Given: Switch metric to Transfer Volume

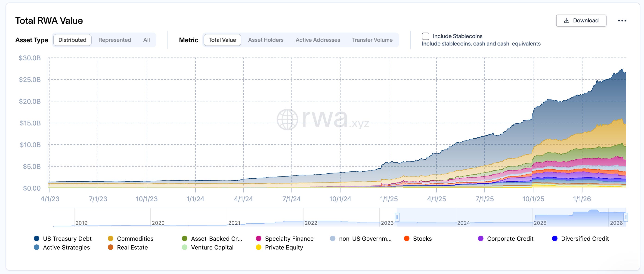Looking at the screenshot, I should [372, 40].
